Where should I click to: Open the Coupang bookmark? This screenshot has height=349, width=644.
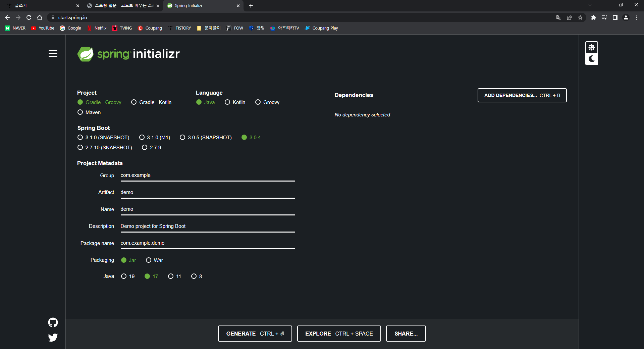coord(150,28)
